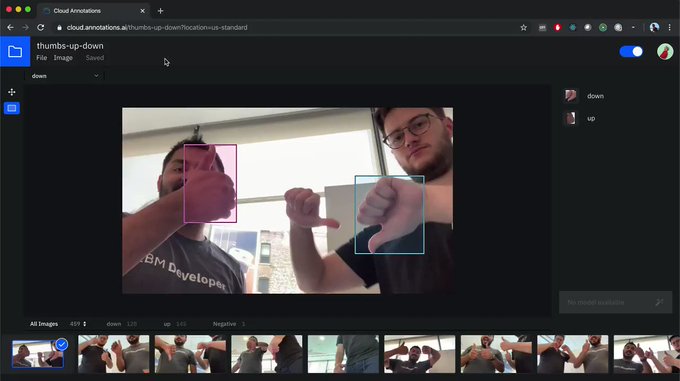Viewport: 680px width, 381px height.
Task: Select the teal bounding box on thumb down
Action: click(389, 215)
